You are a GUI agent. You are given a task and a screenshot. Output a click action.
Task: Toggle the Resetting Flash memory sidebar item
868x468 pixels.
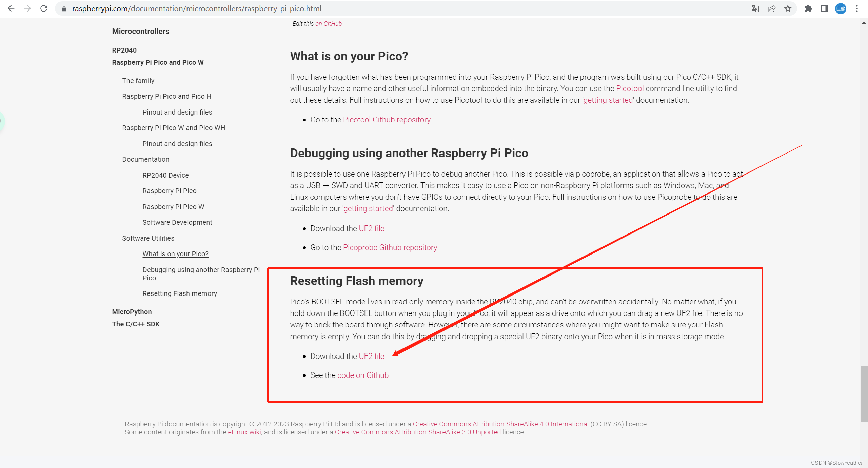(179, 293)
